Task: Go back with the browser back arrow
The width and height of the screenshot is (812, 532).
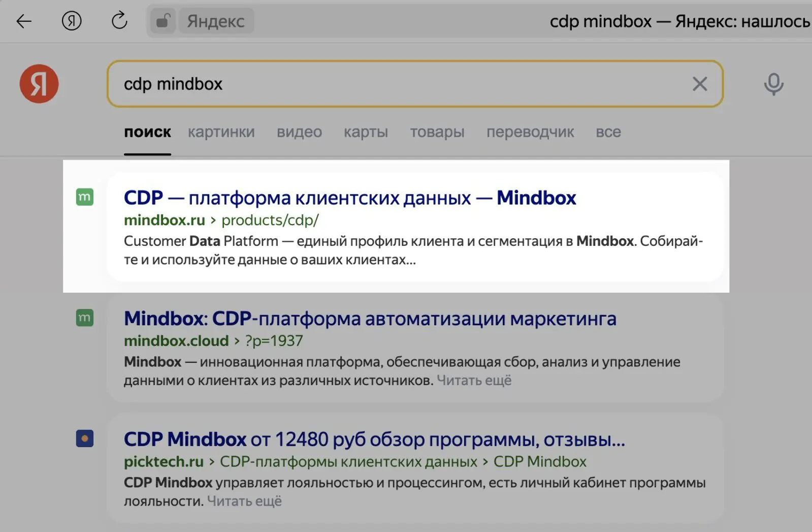Action: pos(24,21)
